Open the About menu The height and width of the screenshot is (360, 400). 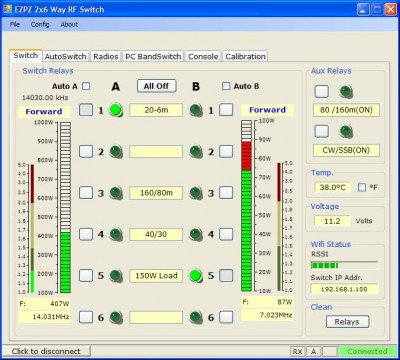click(x=69, y=24)
